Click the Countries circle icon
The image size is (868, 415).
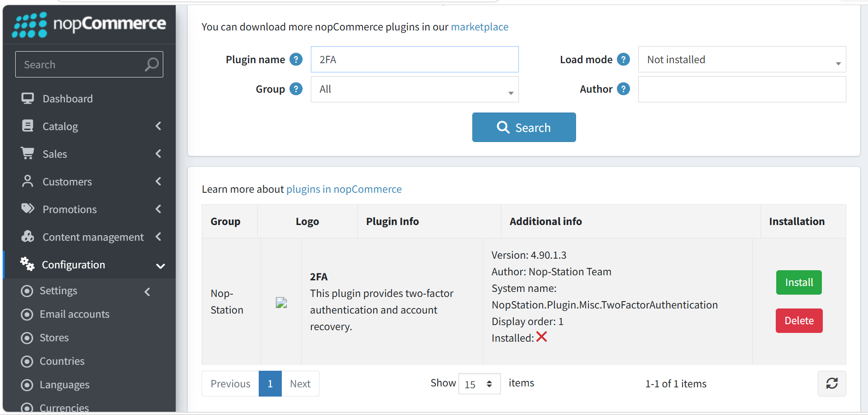pyautogui.click(x=27, y=361)
